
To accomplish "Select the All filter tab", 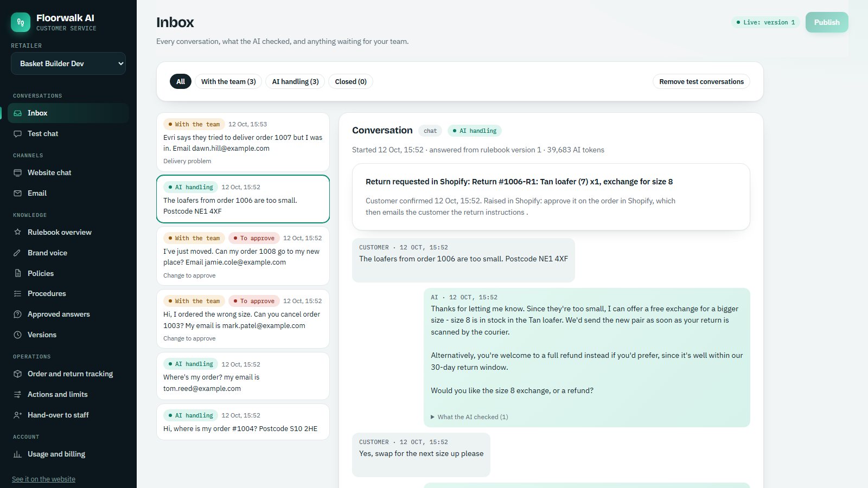I will click(181, 81).
